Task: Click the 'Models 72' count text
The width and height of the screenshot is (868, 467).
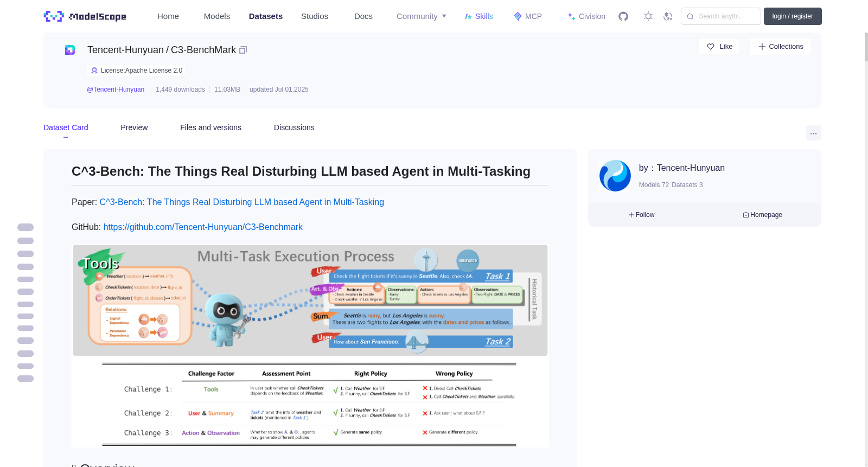Action: (x=654, y=185)
